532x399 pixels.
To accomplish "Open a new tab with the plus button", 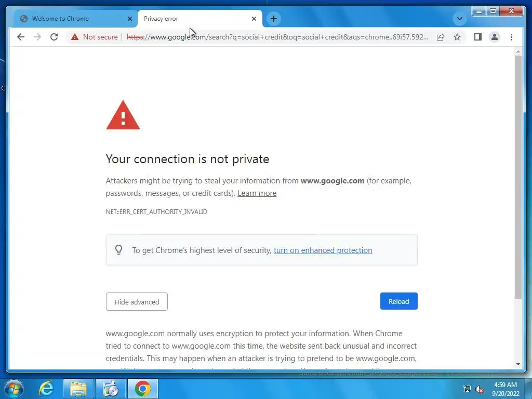I will [x=274, y=19].
